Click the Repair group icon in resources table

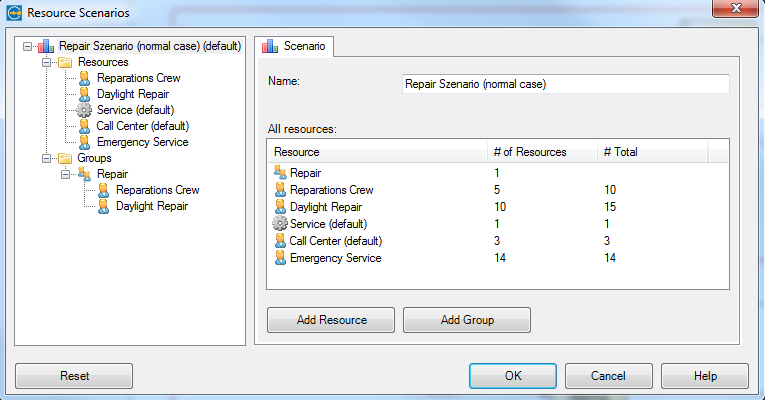pos(280,173)
